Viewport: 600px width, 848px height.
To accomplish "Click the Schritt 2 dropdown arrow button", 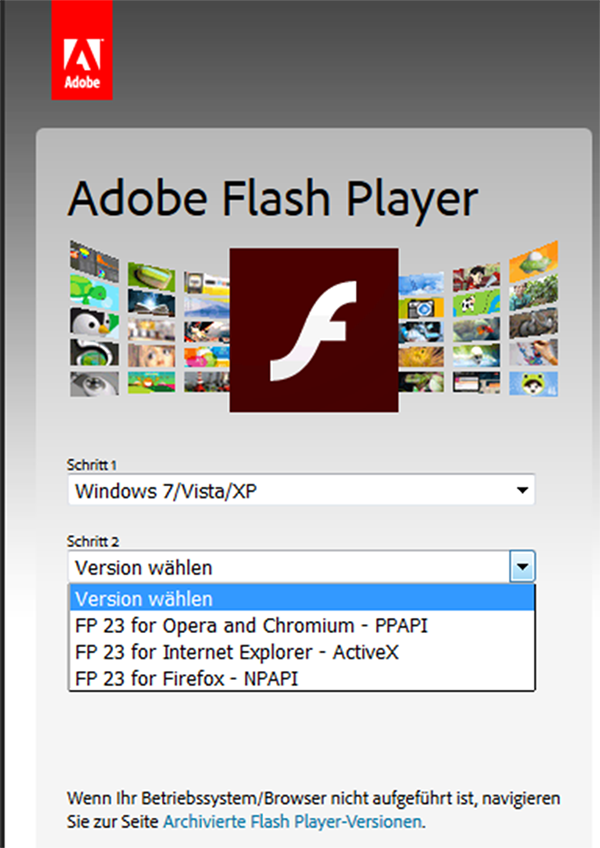I will pyautogui.click(x=522, y=567).
